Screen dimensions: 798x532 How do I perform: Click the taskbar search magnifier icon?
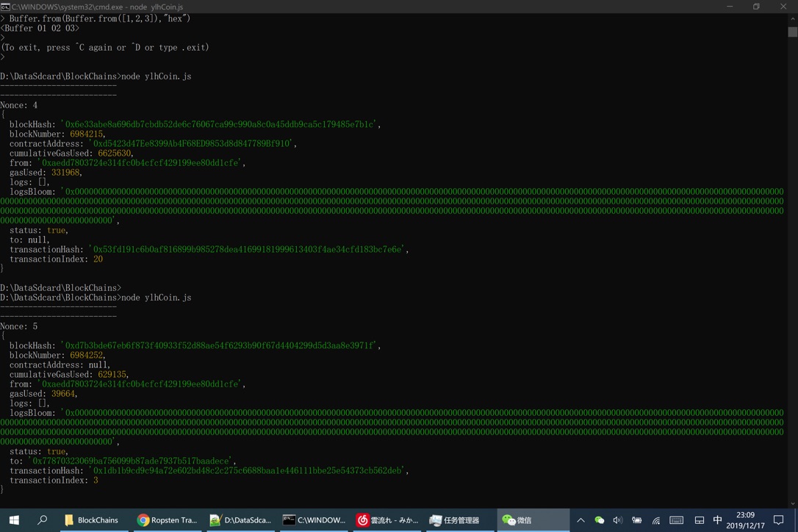click(x=42, y=520)
